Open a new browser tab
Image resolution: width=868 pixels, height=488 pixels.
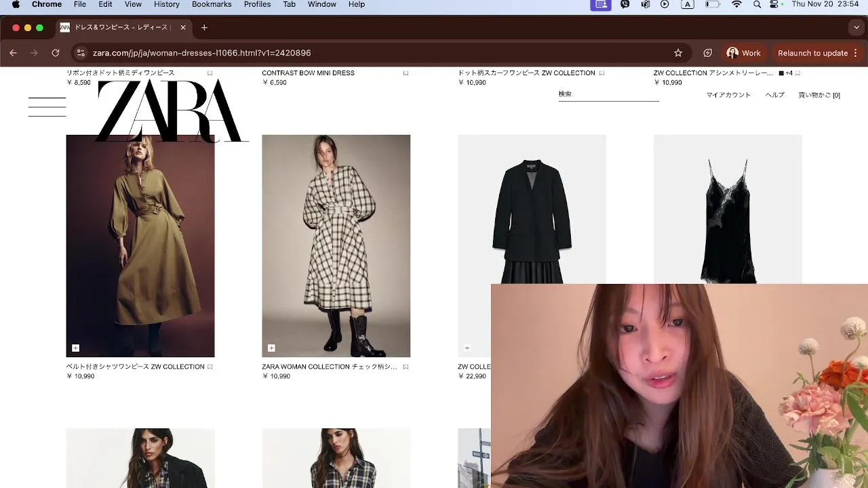pos(204,28)
